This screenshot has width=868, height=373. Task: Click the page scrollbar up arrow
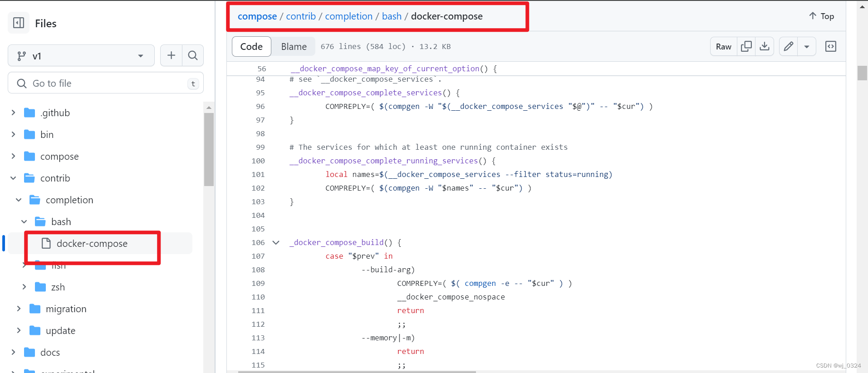[862, 6]
